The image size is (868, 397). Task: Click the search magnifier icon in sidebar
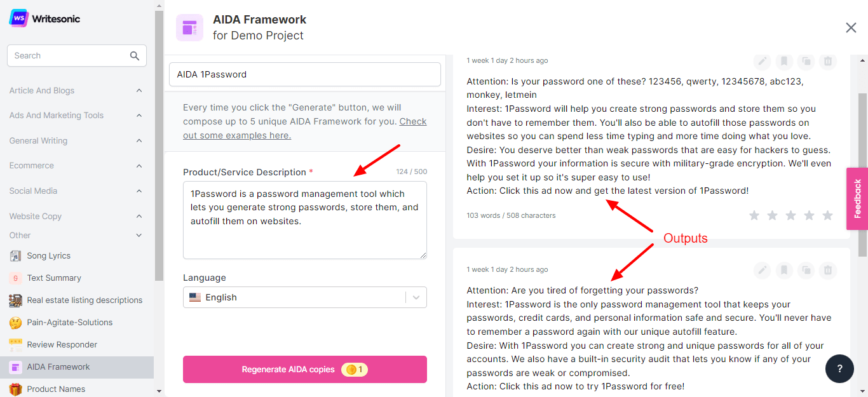click(135, 56)
